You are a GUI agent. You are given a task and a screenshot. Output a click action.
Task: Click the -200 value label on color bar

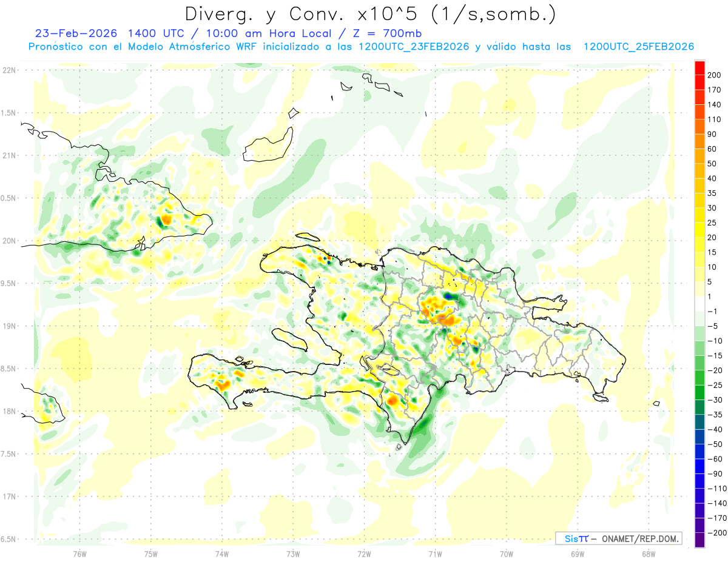pos(714,533)
